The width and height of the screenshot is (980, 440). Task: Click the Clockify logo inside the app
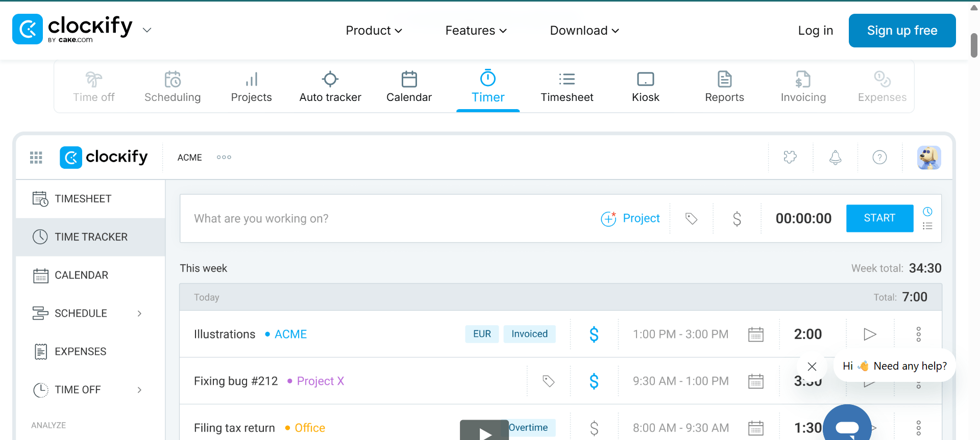tap(104, 157)
